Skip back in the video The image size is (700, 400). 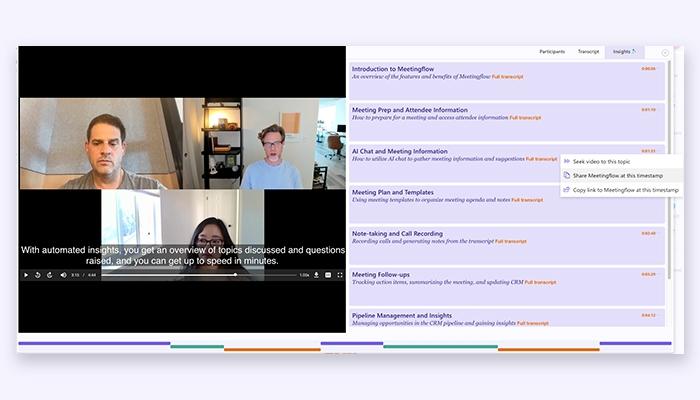(x=38, y=275)
